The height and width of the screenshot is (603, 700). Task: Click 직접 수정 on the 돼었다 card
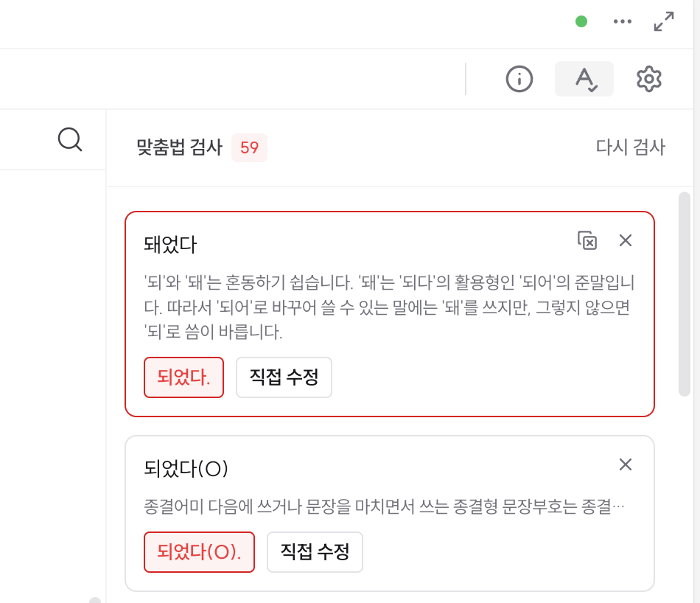pos(284,377)
